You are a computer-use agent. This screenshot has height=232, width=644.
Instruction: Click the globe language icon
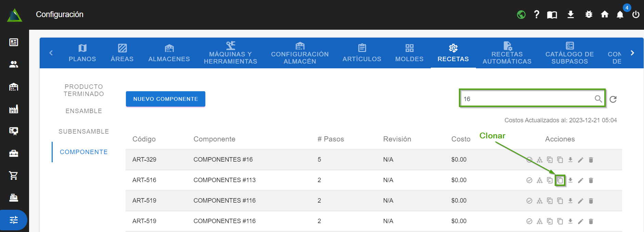coord(521,15)
